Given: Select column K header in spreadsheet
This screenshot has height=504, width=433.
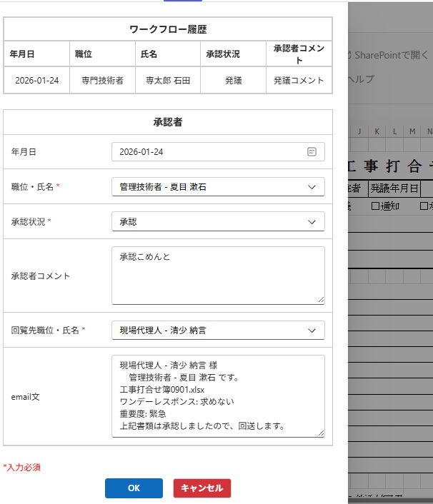Looking at the screenshot, I should (377, 131).
